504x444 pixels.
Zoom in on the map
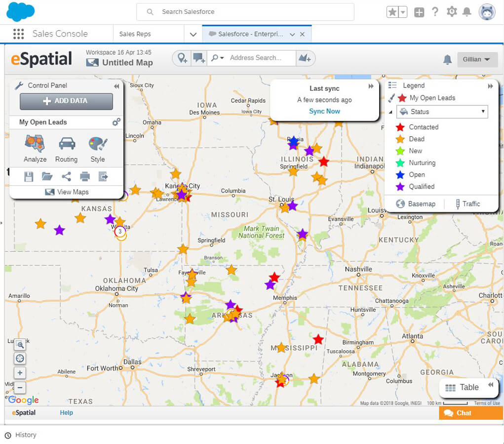20,373
